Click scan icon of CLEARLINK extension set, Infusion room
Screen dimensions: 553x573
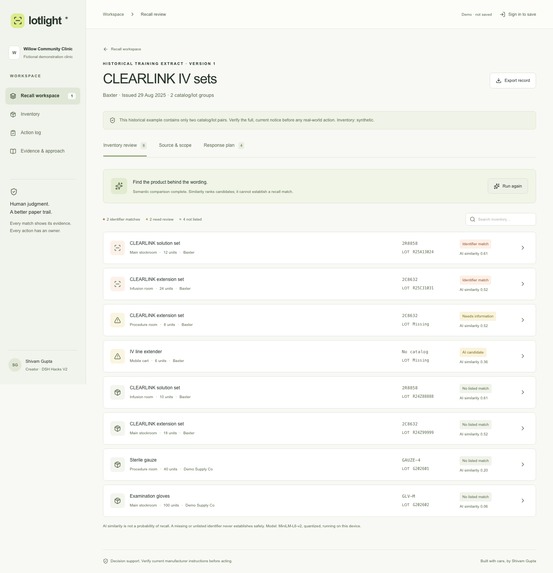pos(117,284)
